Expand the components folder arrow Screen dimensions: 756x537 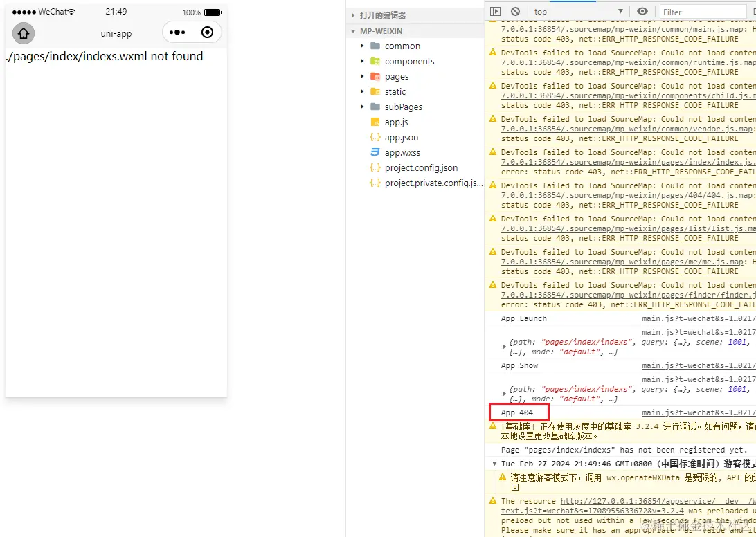[x=363, y=61]
